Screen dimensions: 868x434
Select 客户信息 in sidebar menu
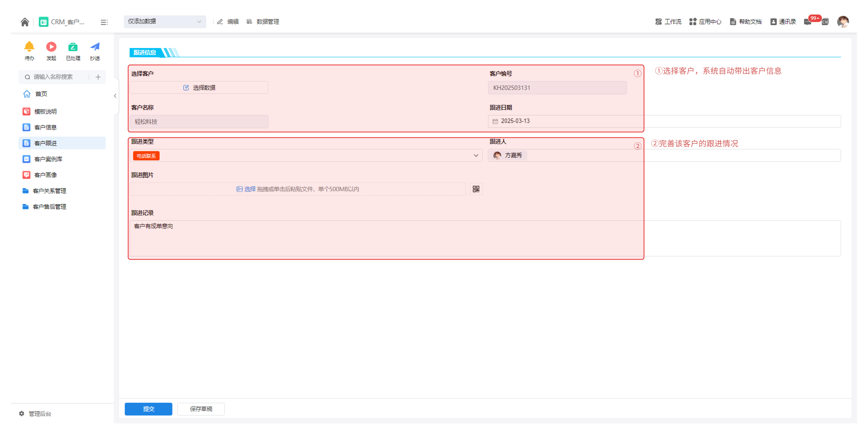point(45,127)
